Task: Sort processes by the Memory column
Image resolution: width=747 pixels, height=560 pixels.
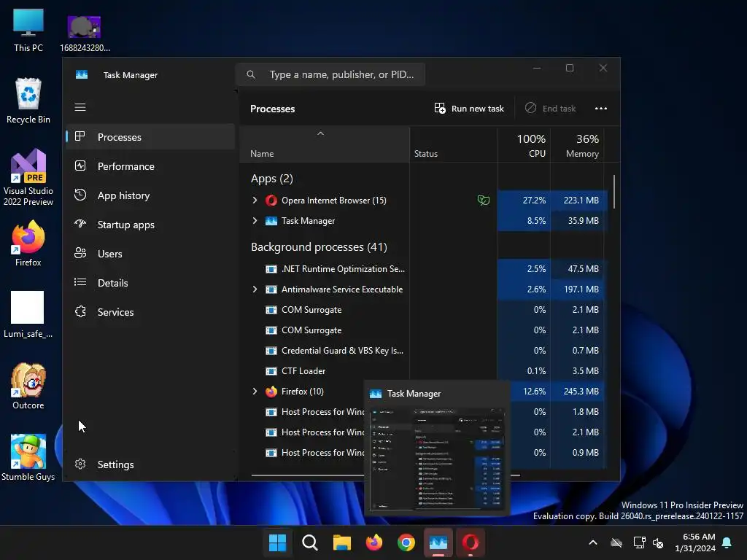Action: [577, 145]
